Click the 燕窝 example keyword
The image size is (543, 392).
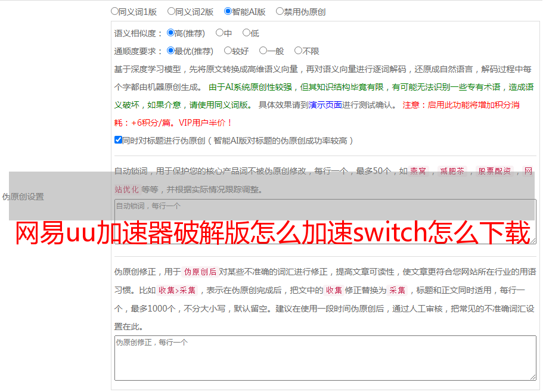(418, 171)
